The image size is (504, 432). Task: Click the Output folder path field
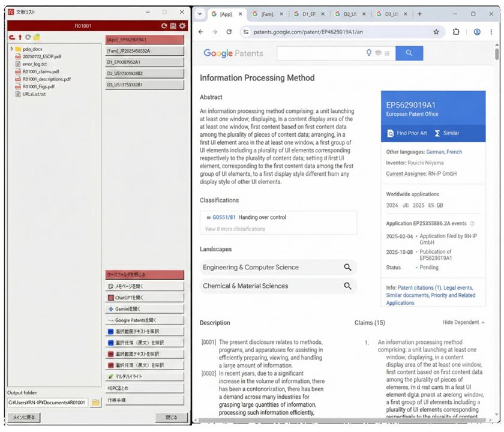click(x=47, y=403)
